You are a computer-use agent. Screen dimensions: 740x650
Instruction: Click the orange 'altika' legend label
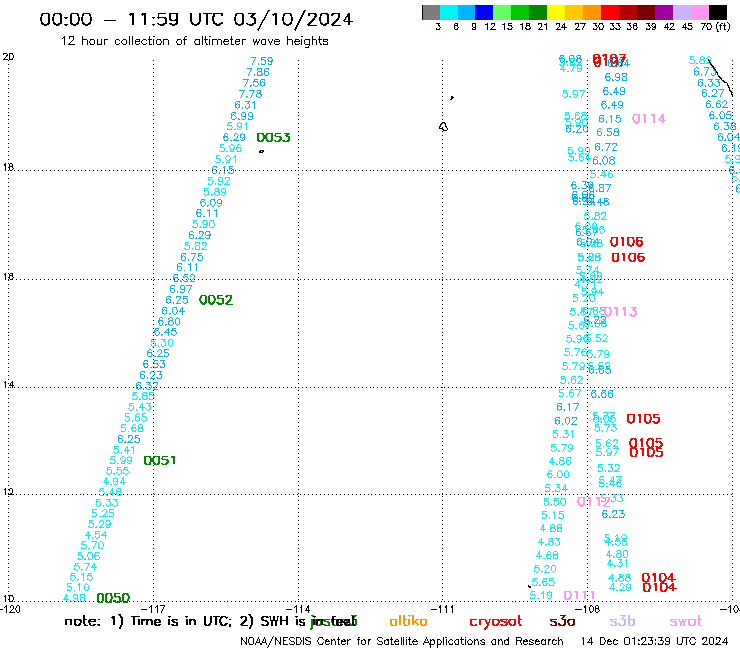[x=408, y=621]
